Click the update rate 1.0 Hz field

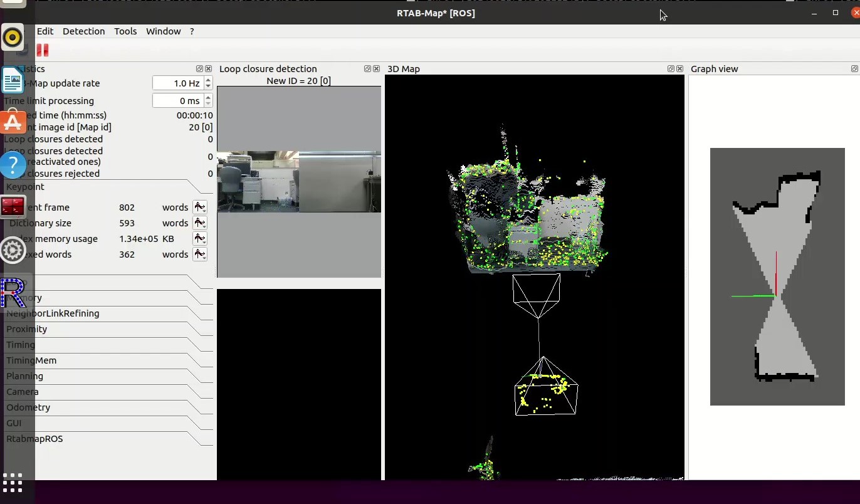pos(178,83)
